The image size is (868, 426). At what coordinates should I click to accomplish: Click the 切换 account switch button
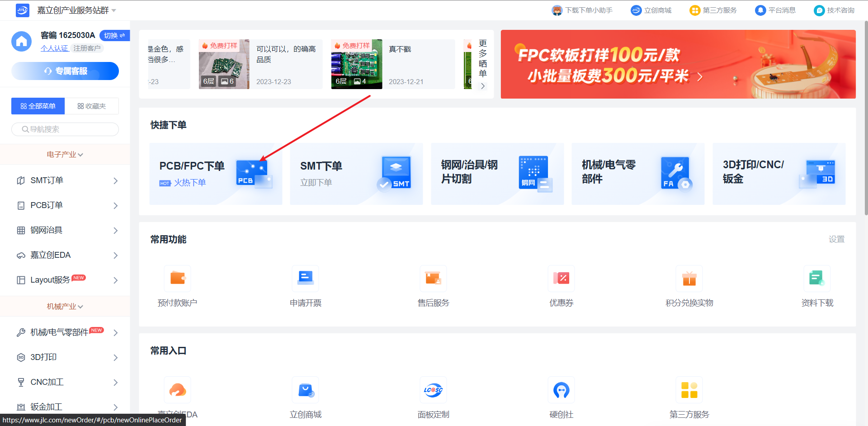114,35
